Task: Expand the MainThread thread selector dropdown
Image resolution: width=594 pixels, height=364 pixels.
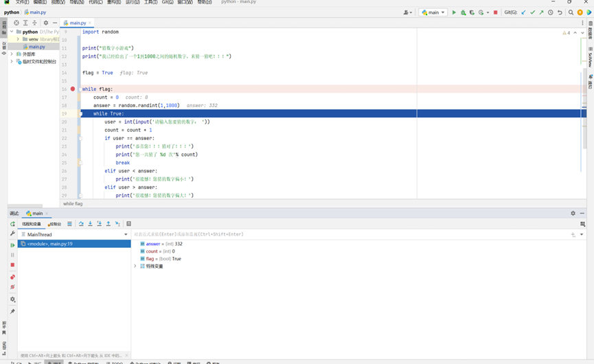Action: pyautogui.click(x=126, y=235)
